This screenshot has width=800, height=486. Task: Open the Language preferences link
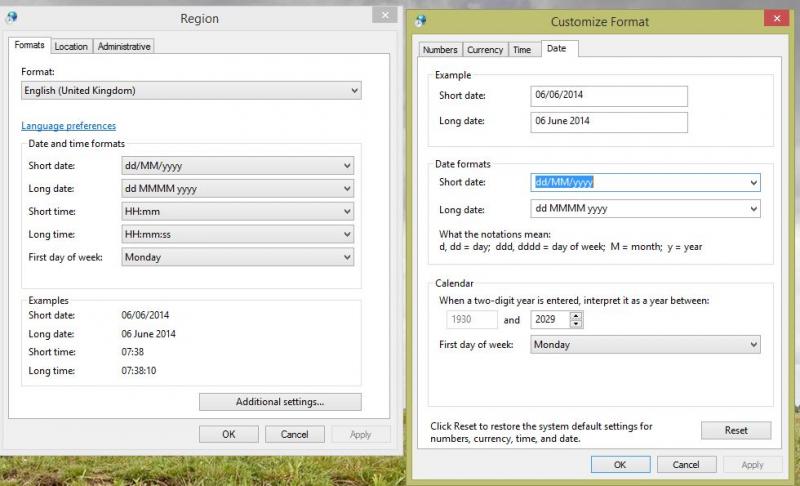point(68,126)
